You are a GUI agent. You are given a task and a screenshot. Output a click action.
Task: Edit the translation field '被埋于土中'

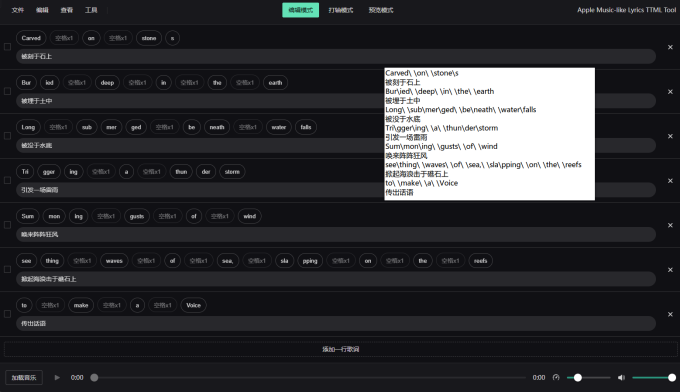click(336, 101)
